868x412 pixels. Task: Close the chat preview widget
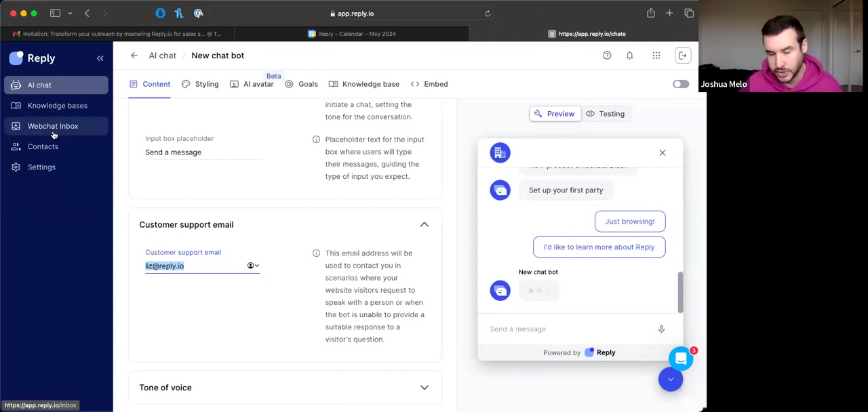pyautogui.click(x=663, y=153)
